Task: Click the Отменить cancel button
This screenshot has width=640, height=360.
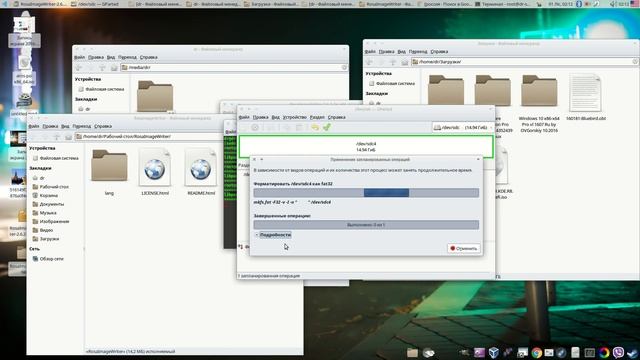Action: tap(464, 248)
